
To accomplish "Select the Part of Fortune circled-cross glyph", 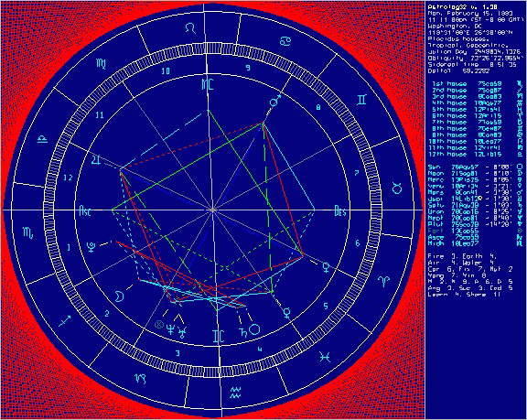I will point(158,325).
